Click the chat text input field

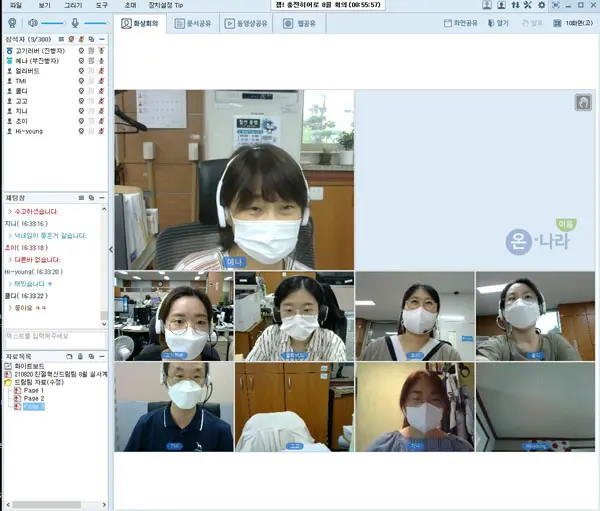(55, 340)
